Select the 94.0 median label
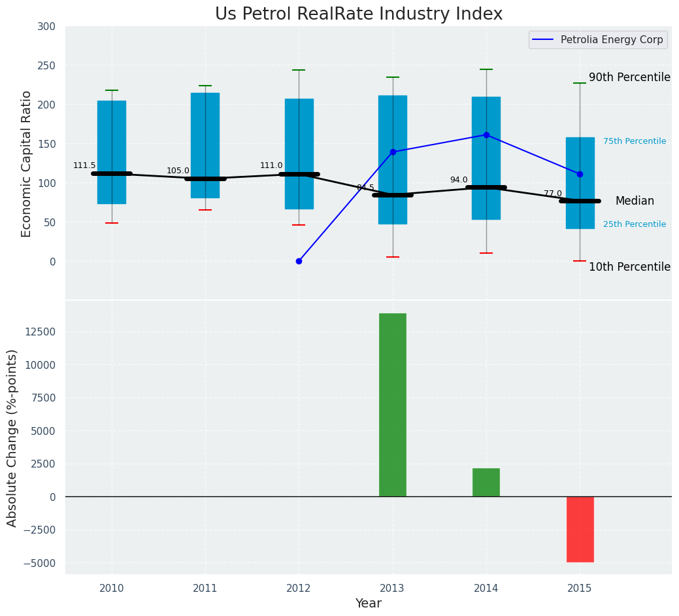This screenshot has height=616, width=679. [459, 180]
